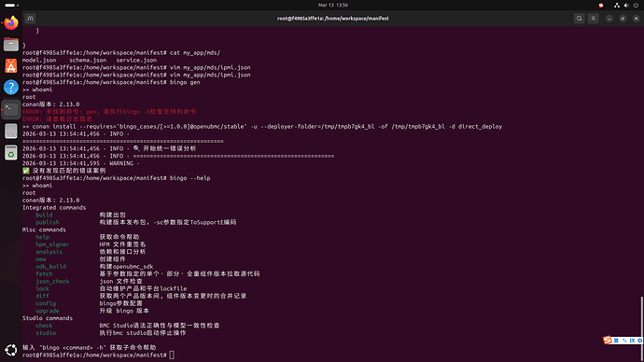This screenshot has width=644, height=362.
Task: Minimize the terminal window
Action: pyautogui.click(x=609, y=19)
